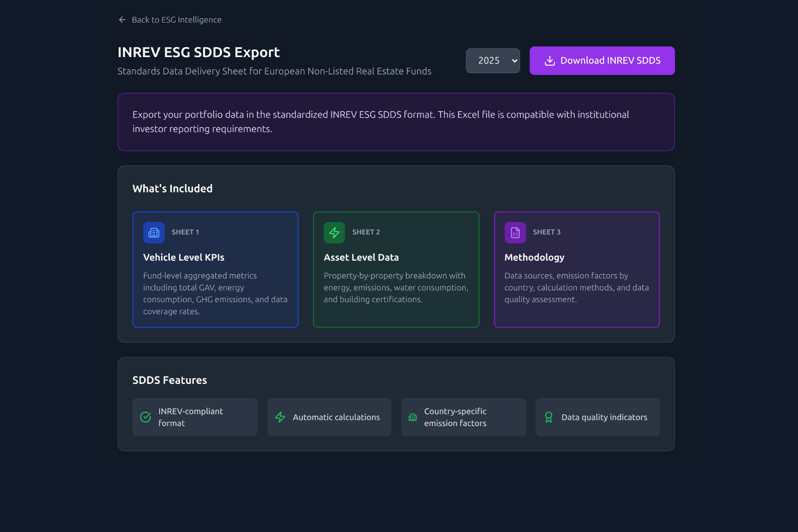Click the Automatic calculations lightning icon
798x532 pixels.
pos(280,417)
